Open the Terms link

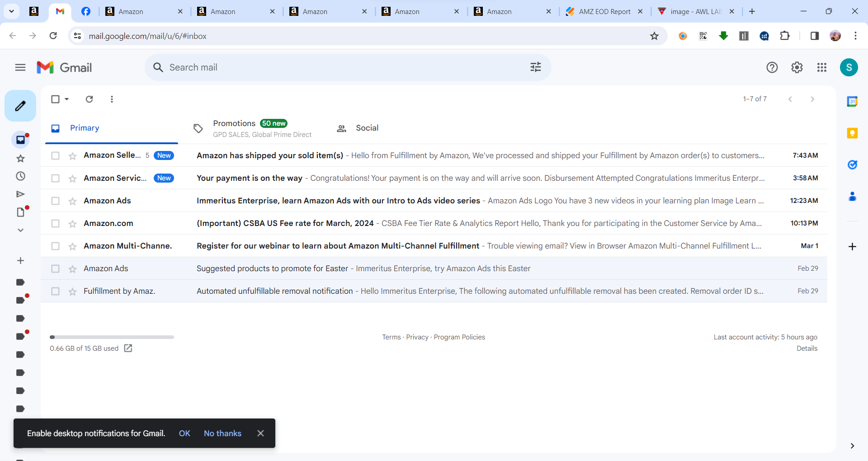(x=392, y=337)
